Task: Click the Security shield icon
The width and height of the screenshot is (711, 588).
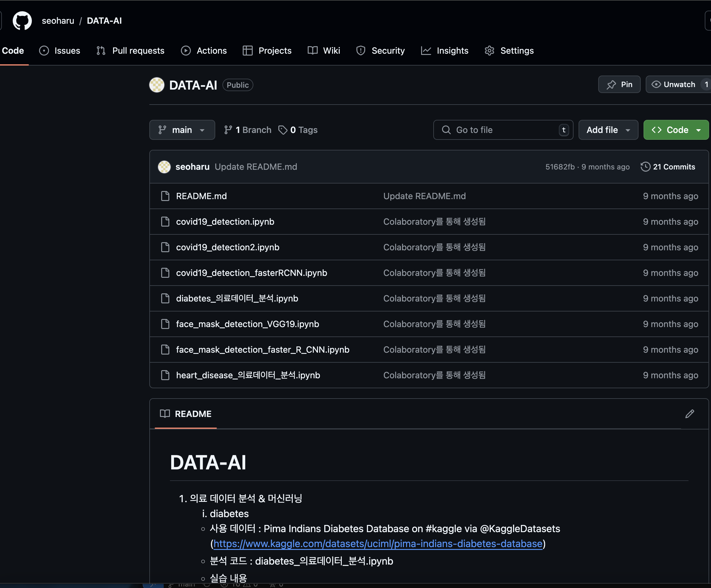Action: 360,51
